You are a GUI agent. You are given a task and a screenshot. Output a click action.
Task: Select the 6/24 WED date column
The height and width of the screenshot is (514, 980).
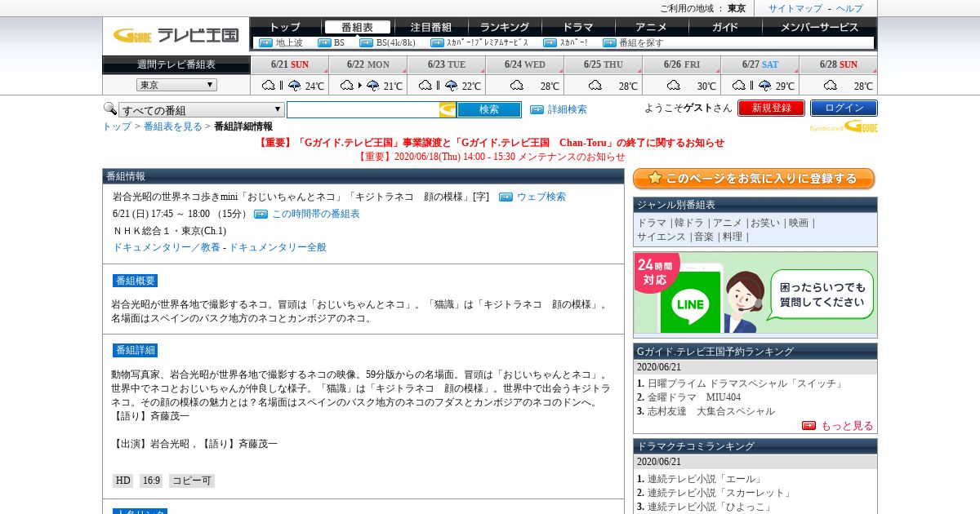click(524, 64)
